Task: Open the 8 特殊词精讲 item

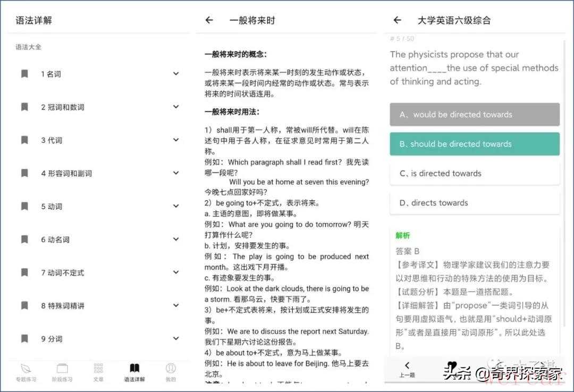Action: (63, 305)
